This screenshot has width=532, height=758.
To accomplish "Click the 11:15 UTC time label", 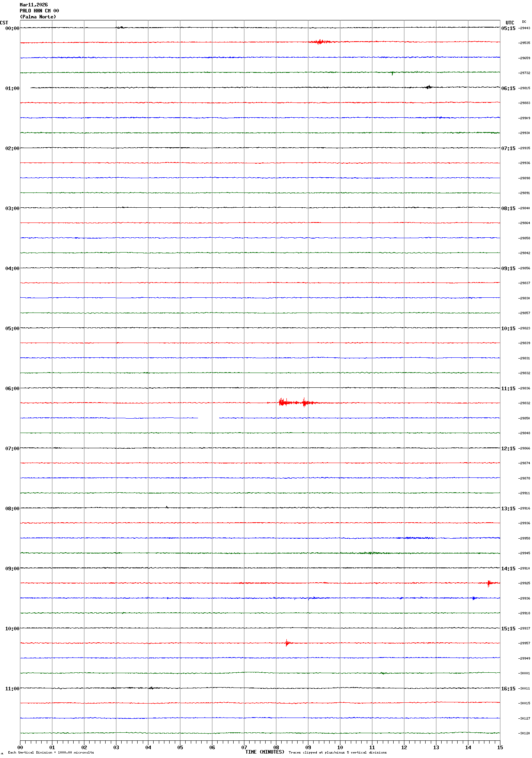I will tap(508, 389).
